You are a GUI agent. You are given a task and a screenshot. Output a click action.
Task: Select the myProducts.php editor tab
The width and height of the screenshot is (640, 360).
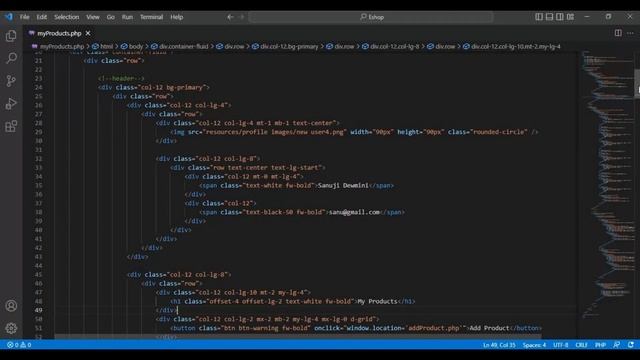[x=59, y=33]
